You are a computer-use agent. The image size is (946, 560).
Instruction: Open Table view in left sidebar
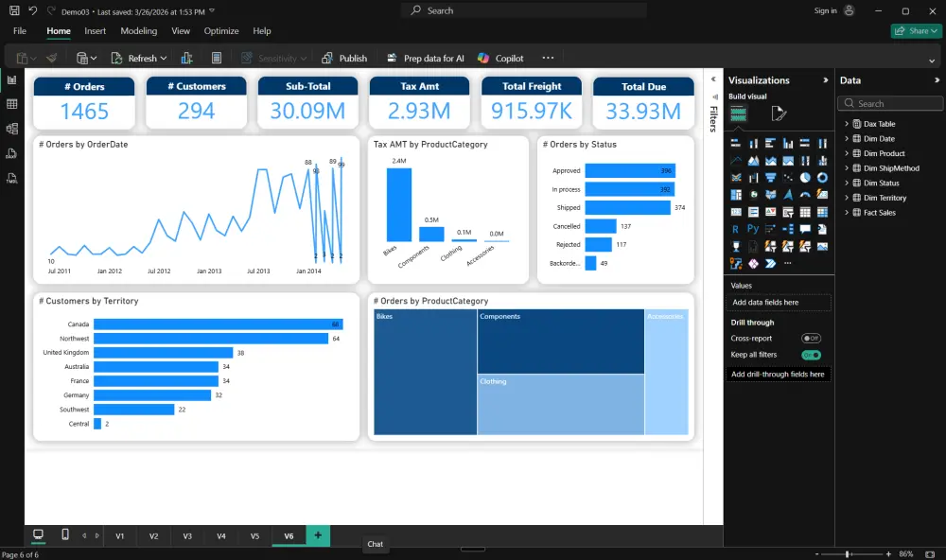point(11,104)
